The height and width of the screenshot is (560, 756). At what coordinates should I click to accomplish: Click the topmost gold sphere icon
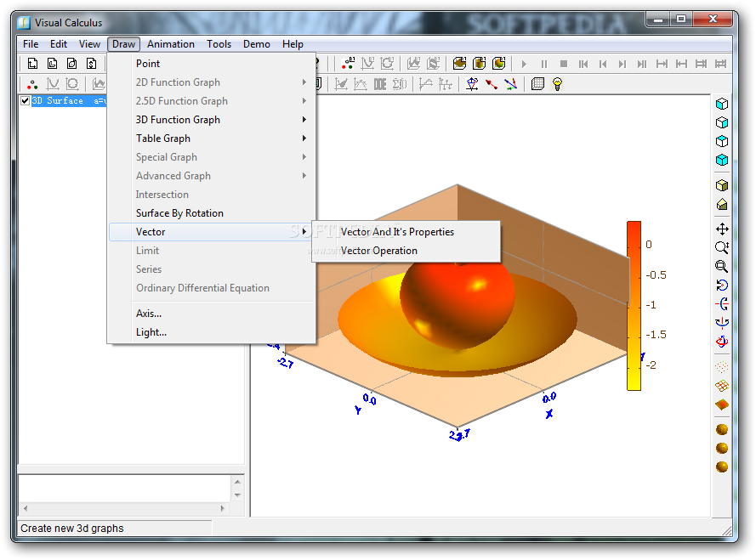(x=722, y=429)
